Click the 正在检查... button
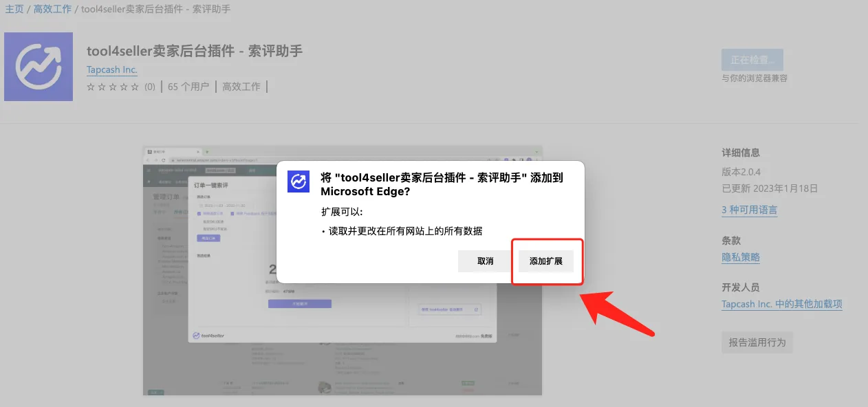The image size is (868, 407). point(752,60)
